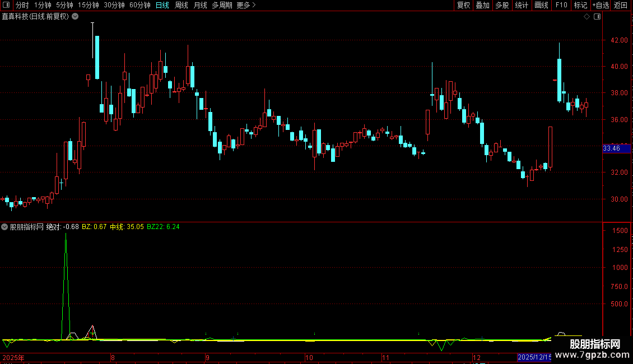Viewport: 633px width, 364px height.
Task: Click the month 10 marker on time axis
Action: pos(309,357)
